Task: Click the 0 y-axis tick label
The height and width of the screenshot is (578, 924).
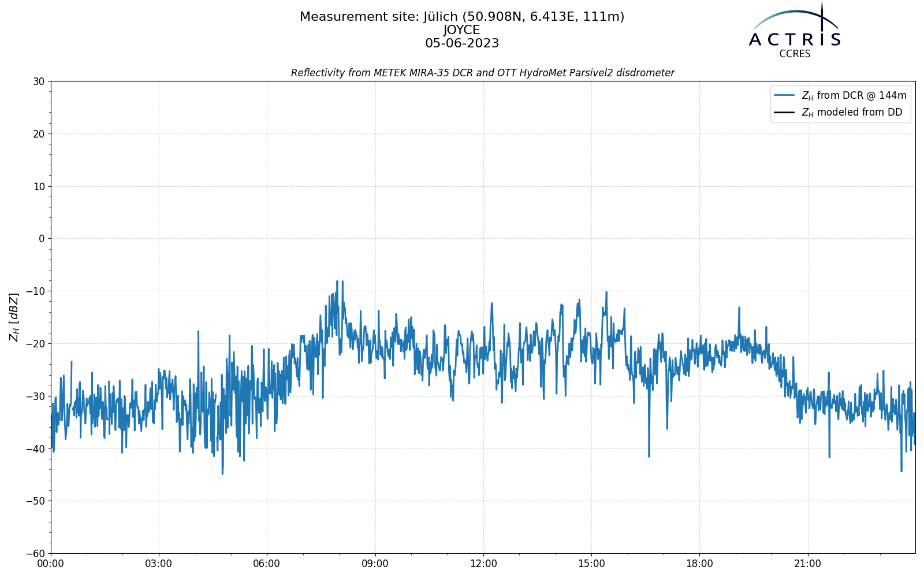Action: tap(42, 239)
